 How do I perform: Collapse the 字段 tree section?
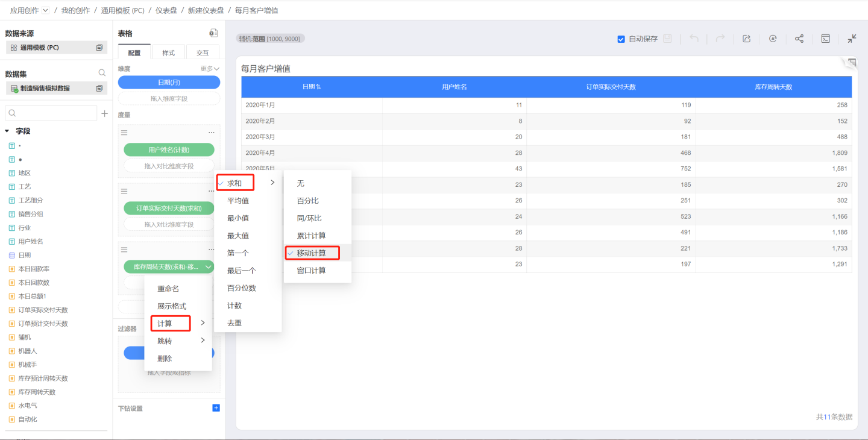pos(7,131)
